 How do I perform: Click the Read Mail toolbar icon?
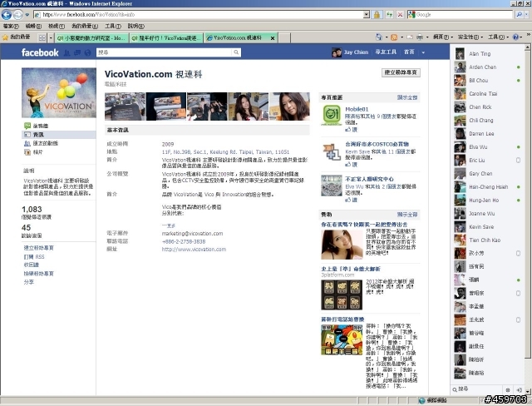point(410,37)
